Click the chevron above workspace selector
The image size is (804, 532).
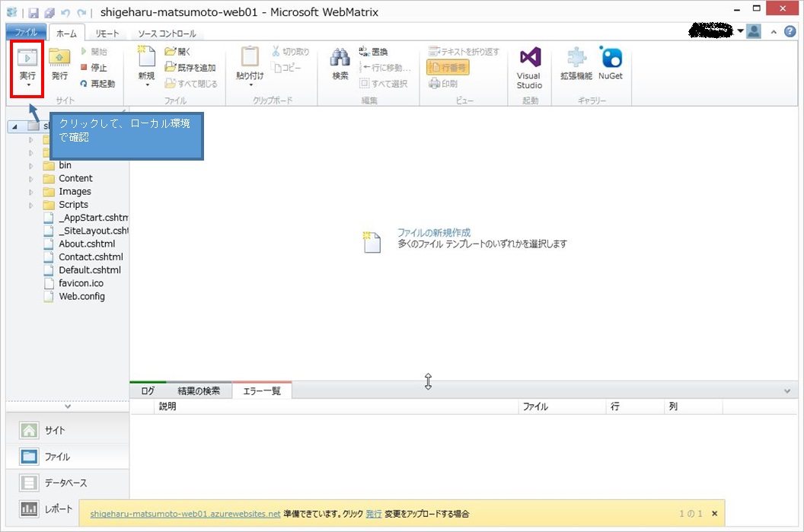pyautogui.click(x=68, y=406)
